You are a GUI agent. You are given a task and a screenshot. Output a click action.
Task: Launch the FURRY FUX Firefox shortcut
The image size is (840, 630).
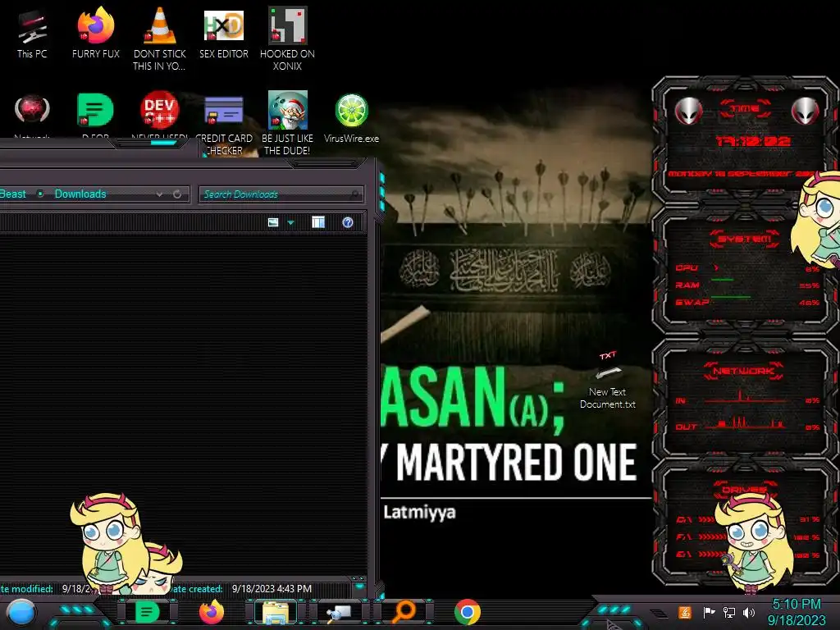96,33
